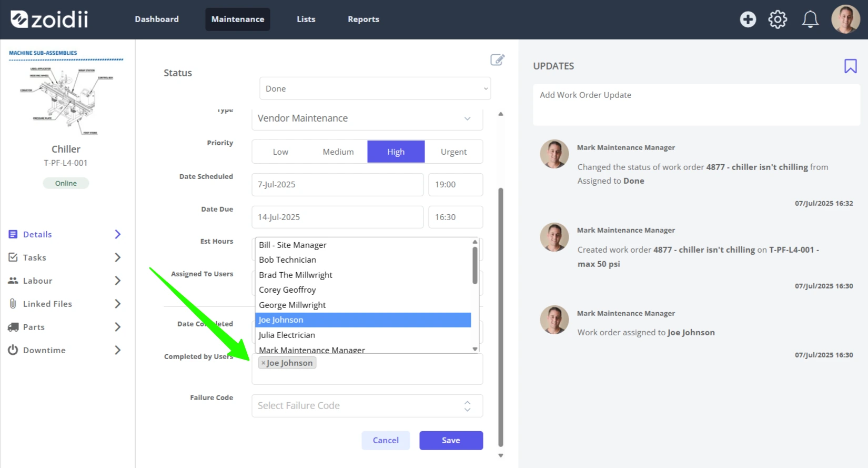This screenshot has height=468, width=868.
Task: Open the user profile avatar
Action: click(x=845, y=19)
